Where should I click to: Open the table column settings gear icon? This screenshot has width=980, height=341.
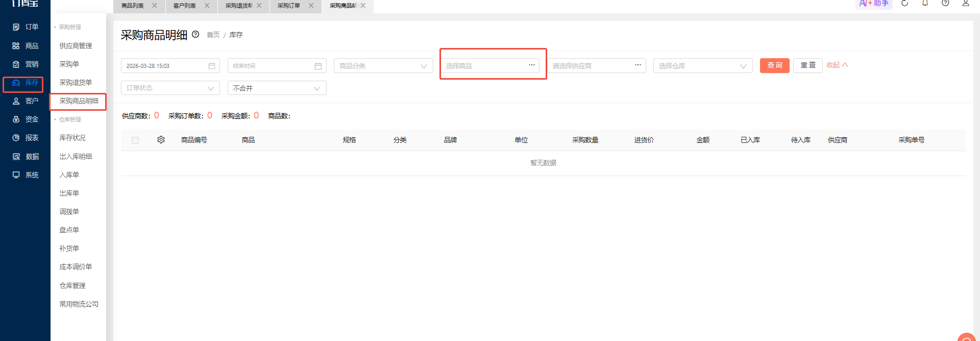[161, 140]
